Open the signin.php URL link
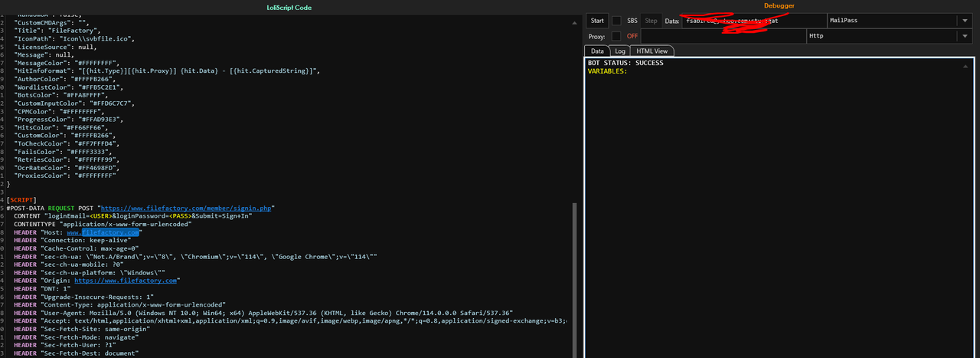This screenshot has width=980, height=358. click(188, 208)
